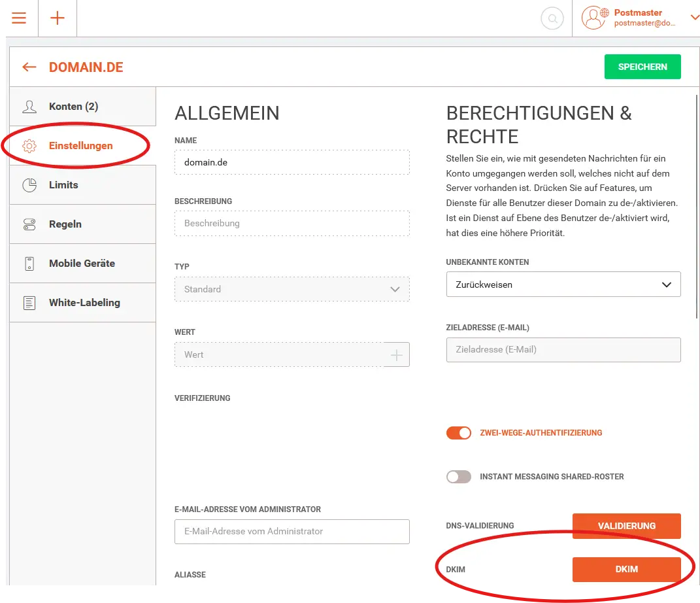Click the DOMAIN.DE title
The width and height of the screenshot is (700, 603).
(x=86, y=67)
